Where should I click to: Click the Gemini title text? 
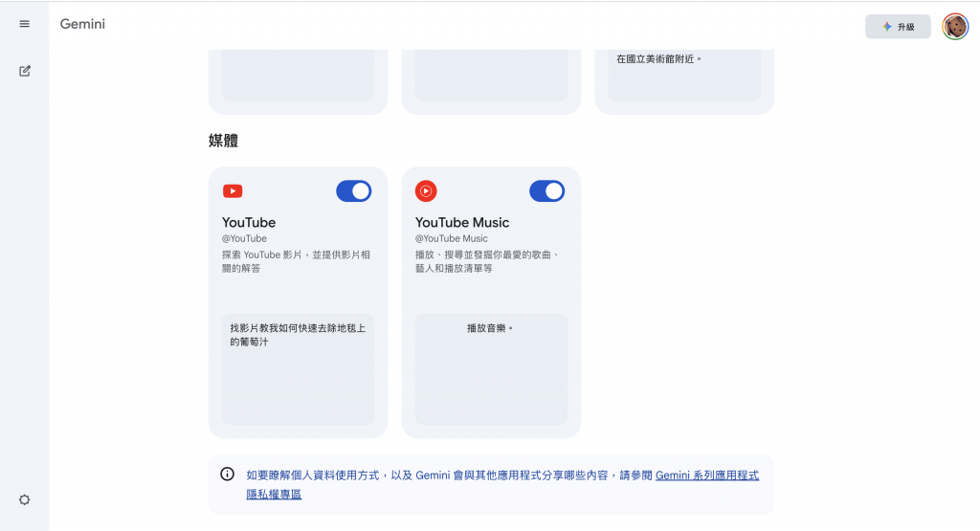click(82, 24)
